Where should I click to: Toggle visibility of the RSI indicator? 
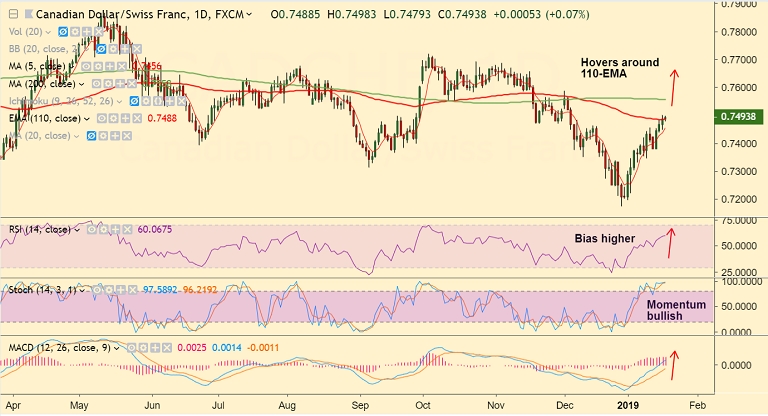[x=92, y=229]
